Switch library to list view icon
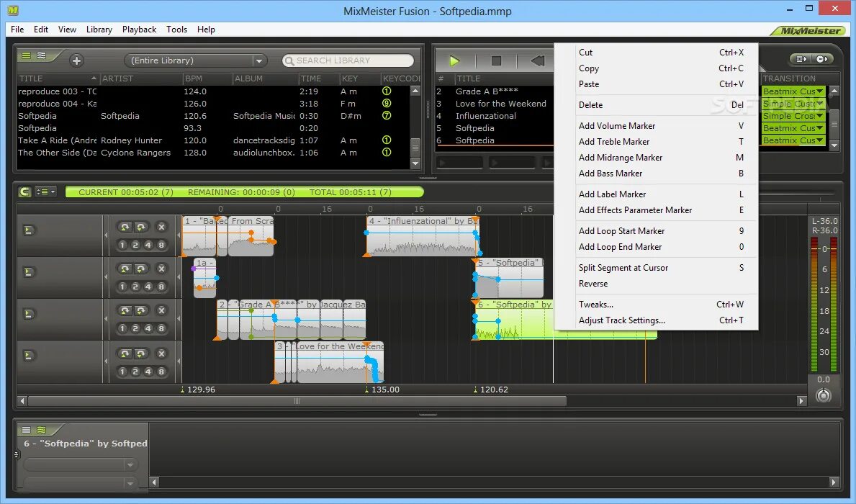856x504 pixels. [26, 55]
